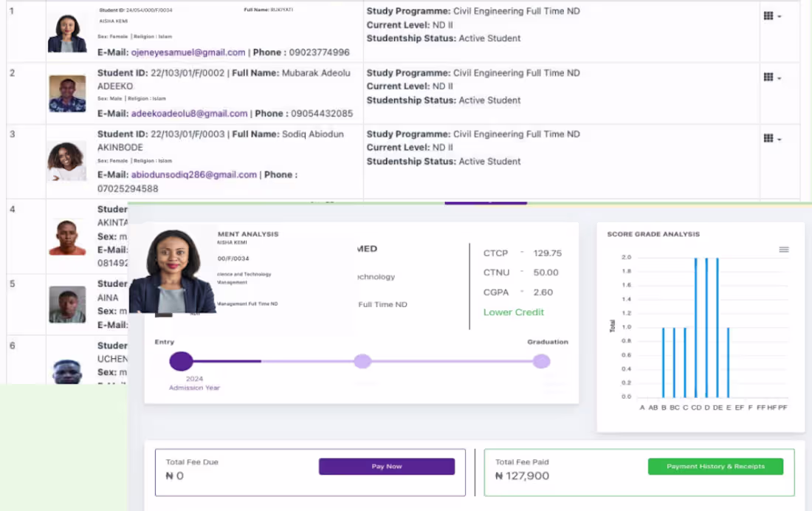
Task: Click the C grade bar in the chart
Action: click(685, 363)
